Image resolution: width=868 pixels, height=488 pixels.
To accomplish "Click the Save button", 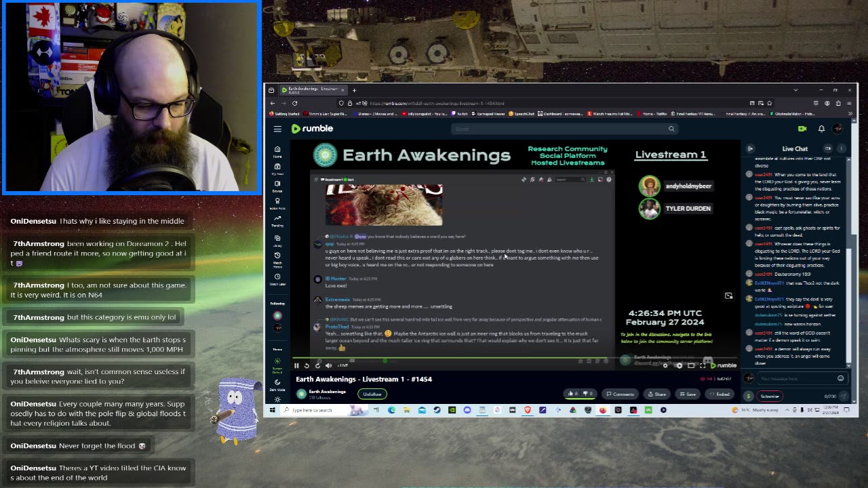I will point(688,394).
